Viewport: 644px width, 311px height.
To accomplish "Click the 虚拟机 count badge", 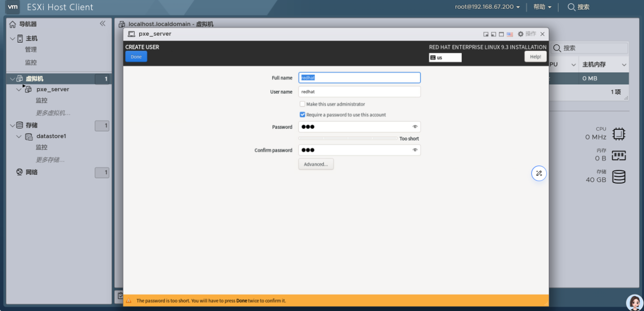I will (x=102, y=79).
